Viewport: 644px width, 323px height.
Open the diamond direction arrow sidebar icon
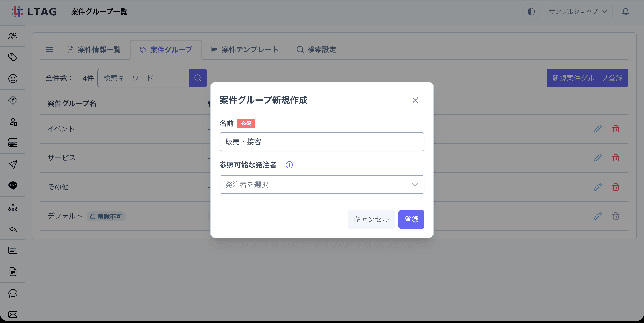[13, 100]
